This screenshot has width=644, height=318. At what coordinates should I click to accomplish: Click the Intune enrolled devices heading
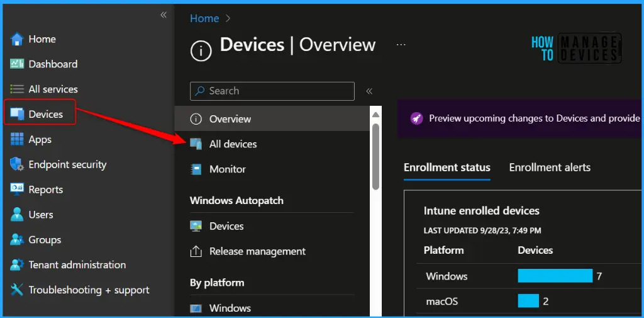(x=481, y=211)
